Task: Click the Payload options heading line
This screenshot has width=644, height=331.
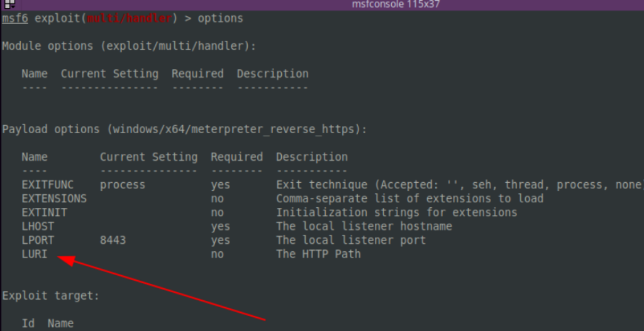Action: point(184,129)
